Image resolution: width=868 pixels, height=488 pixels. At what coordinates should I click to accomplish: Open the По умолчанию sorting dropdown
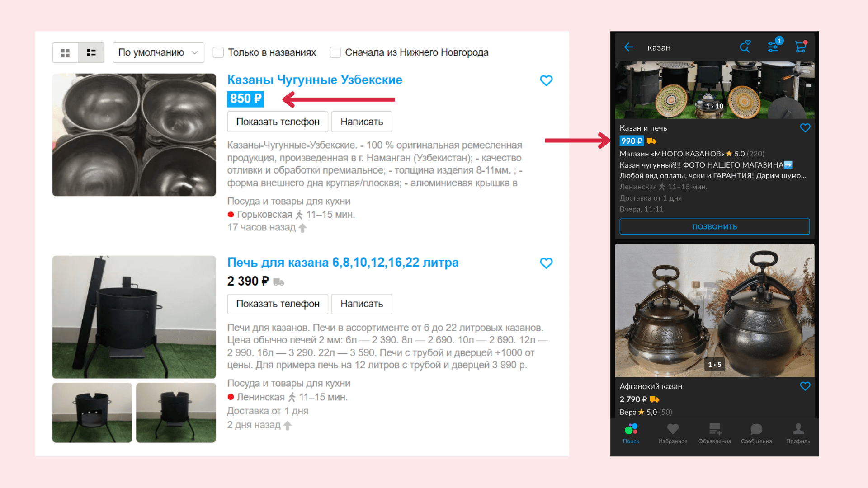point(158,53)
